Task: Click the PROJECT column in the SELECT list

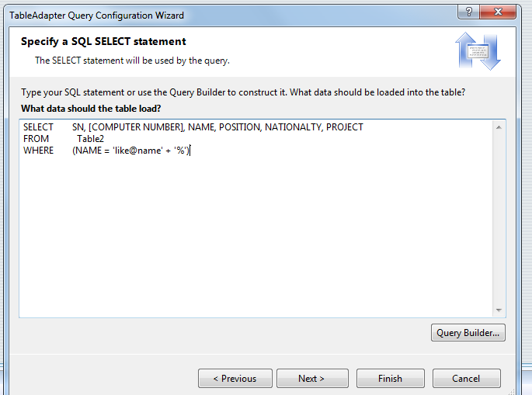Action: coord(344,127)
